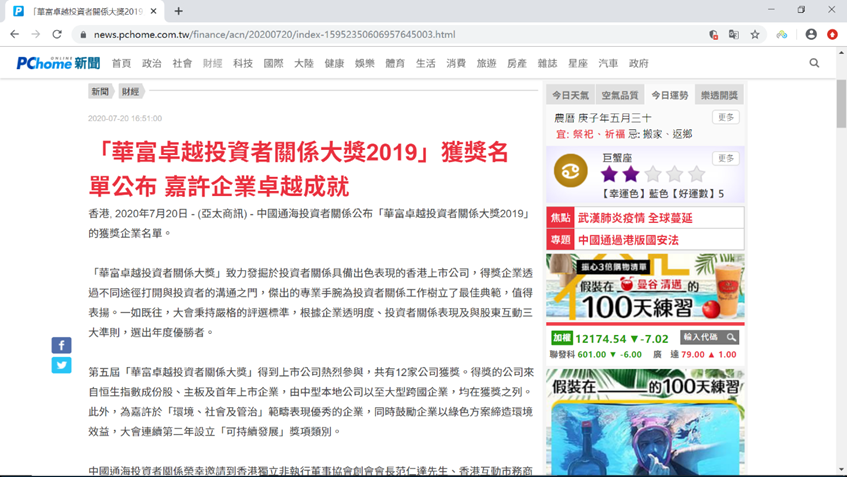Switch to 今日運勢 tab
The image size is (847, 477).
pyautogui.click(x=670, y=95)
